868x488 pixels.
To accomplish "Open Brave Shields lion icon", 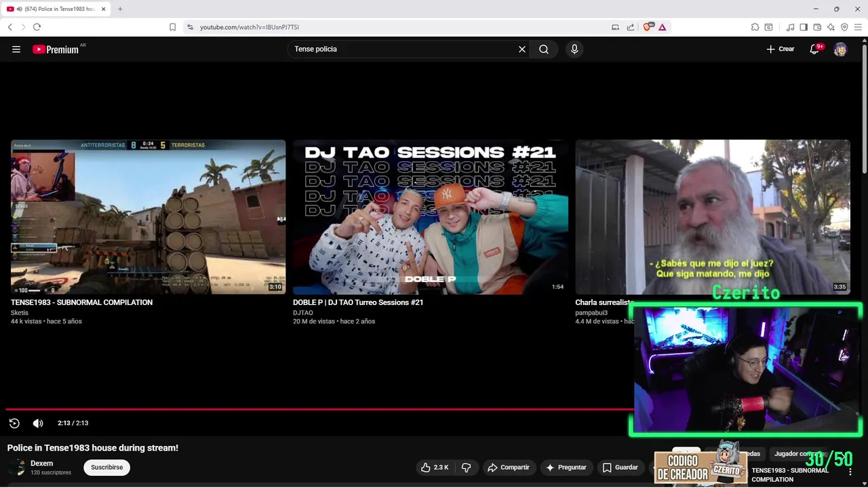I will tap(647, 27).
